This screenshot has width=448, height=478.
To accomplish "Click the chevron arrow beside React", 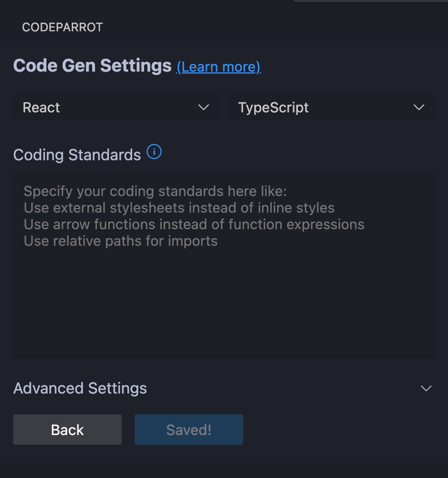I will coord(204,108).
